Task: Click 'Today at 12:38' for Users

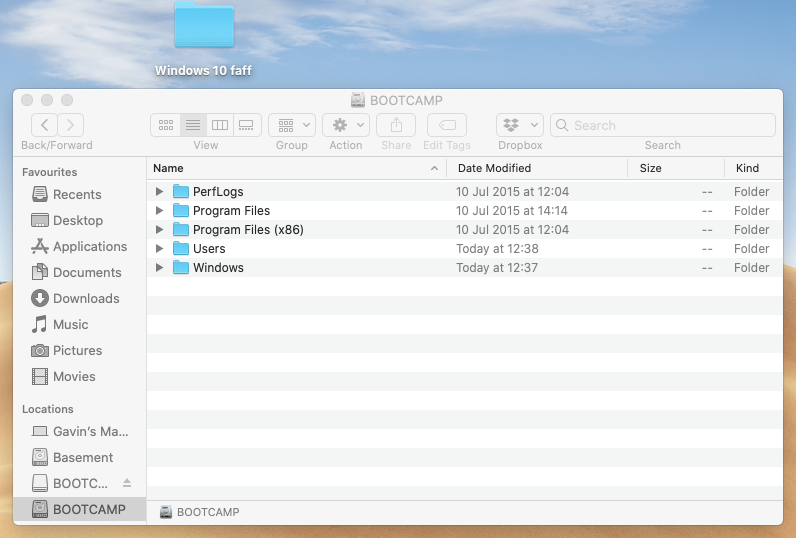Action: [497, 249]
